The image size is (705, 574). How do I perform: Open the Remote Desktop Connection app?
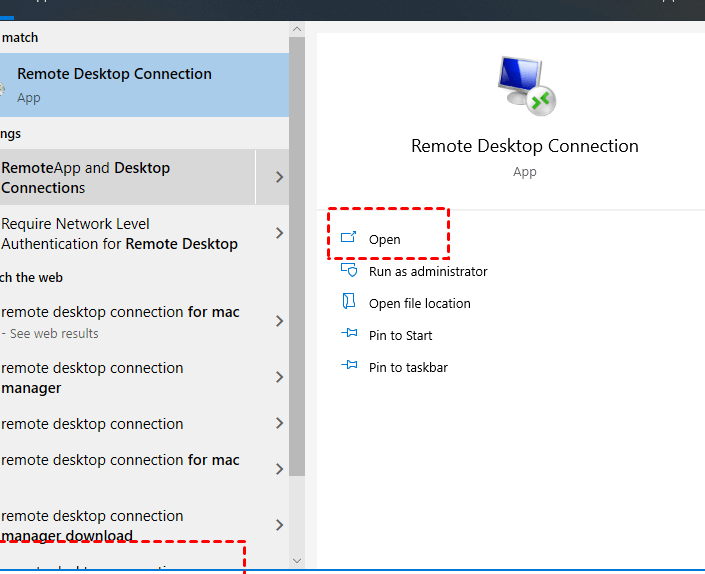pos(385,240)
